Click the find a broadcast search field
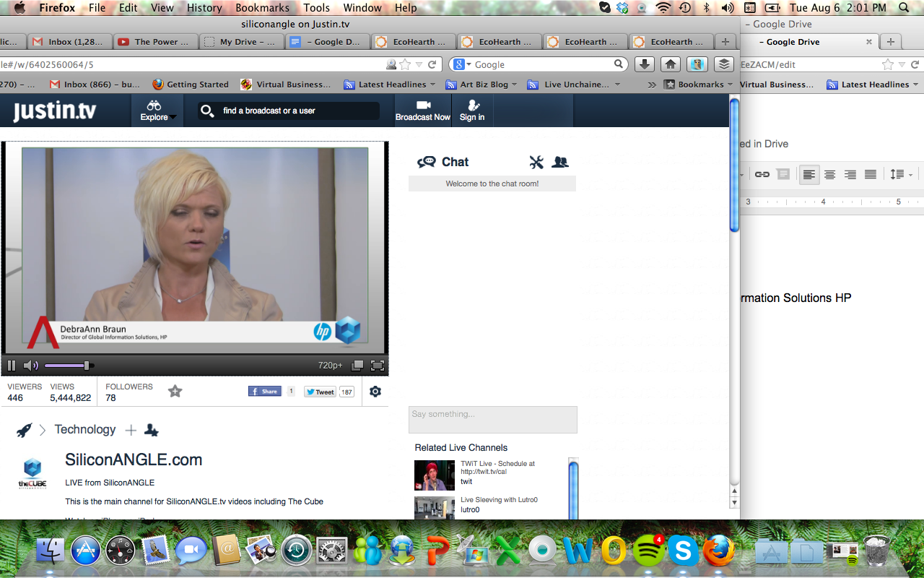924x578 pixels. point(299,111)
